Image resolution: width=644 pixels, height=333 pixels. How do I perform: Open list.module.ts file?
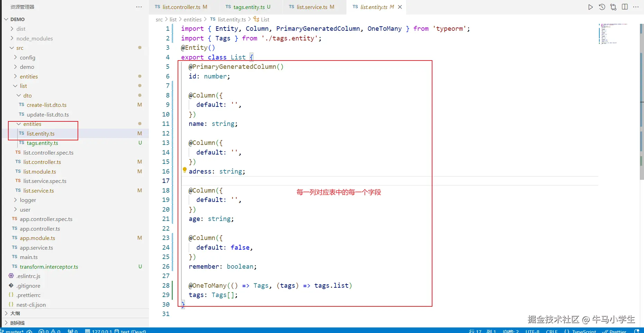(x=39, y=172)
